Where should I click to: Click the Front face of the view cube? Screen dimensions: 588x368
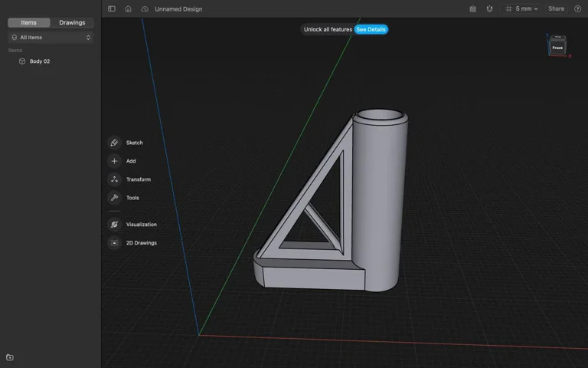coord(557,48)
